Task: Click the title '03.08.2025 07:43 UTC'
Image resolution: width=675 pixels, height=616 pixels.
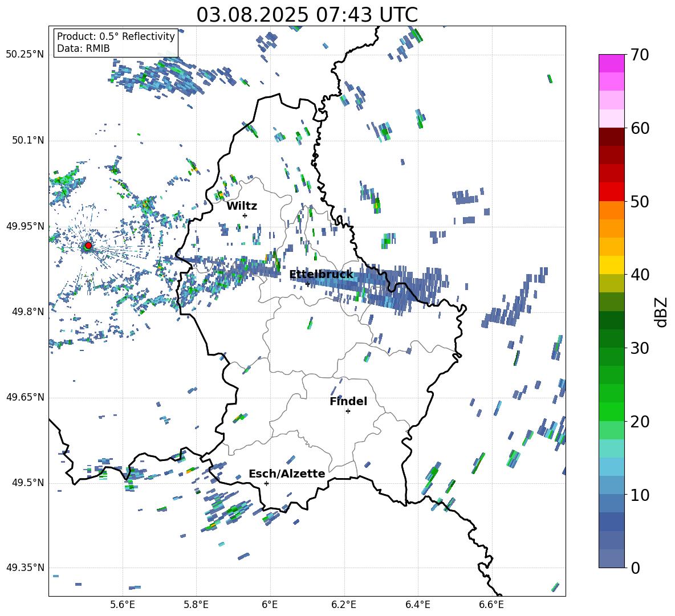Action: click(x=307, y=15)
